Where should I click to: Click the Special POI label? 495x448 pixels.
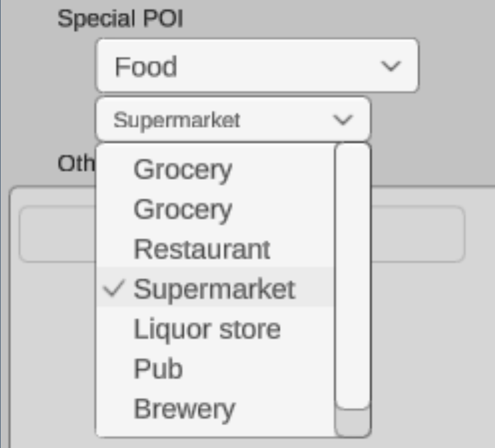click(120, 19)
